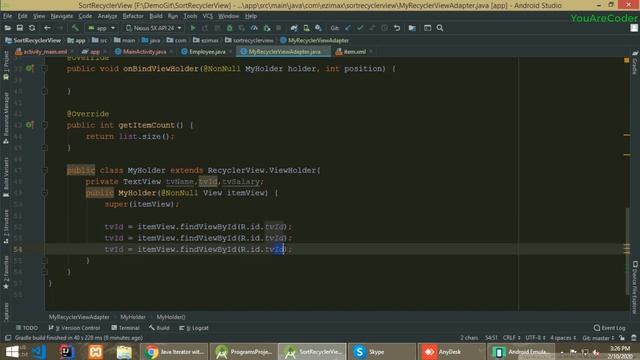640x360 pixels.
Task: Change UTF-8 encoding in status bar
Action: [x=536, y=338]
